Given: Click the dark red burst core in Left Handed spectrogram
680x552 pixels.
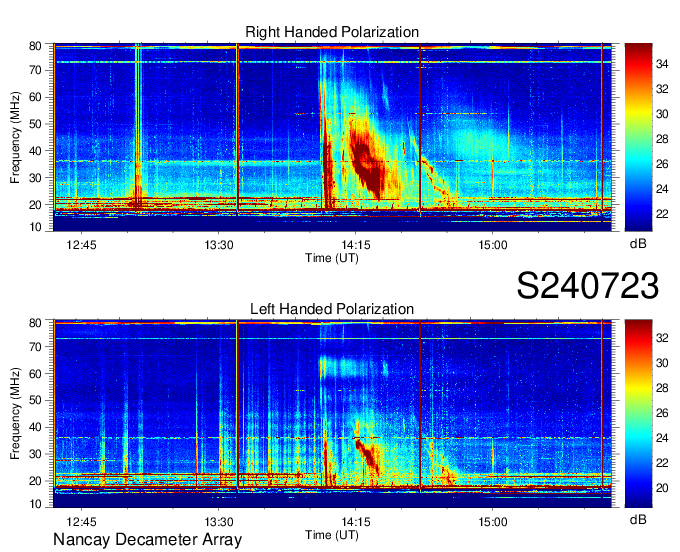Looking at the screenshot, I should pyautogui.click(x=369, y=456).
